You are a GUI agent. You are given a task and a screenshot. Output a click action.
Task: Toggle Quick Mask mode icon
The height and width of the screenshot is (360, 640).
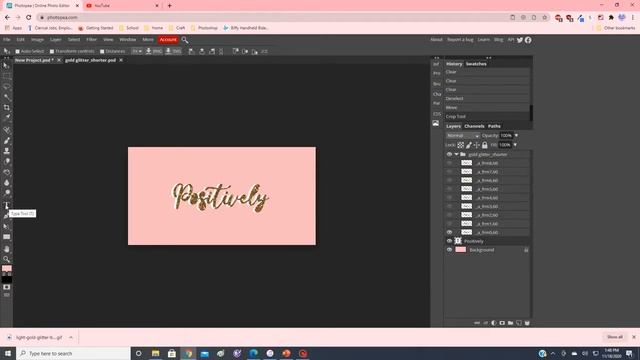[6, 287]
